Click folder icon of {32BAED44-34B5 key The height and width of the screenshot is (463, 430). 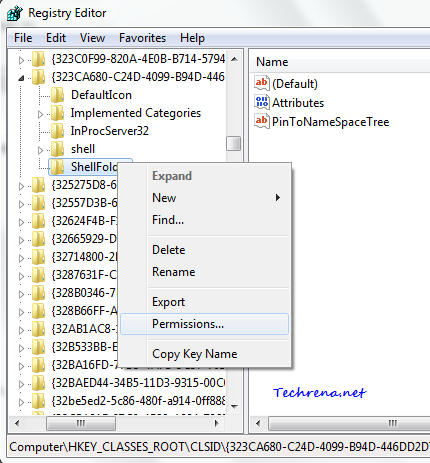38,383
